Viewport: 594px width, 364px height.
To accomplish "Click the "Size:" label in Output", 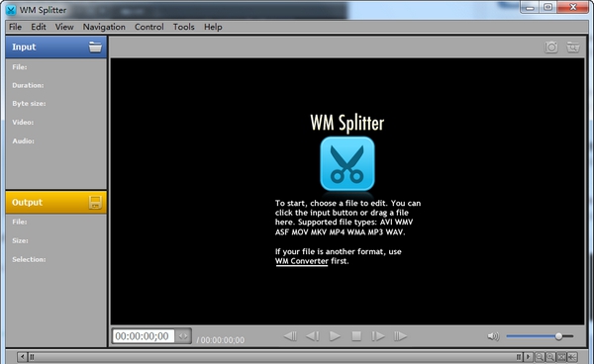I will coord(20,240).
